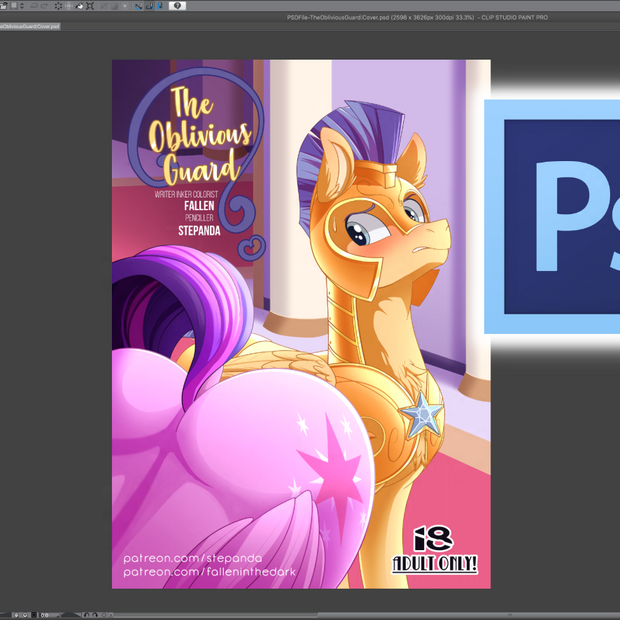Click the Clear Outside Selection icon
Image resolution: width=620 pixels, height=620 pixels.
coord(69,6)
